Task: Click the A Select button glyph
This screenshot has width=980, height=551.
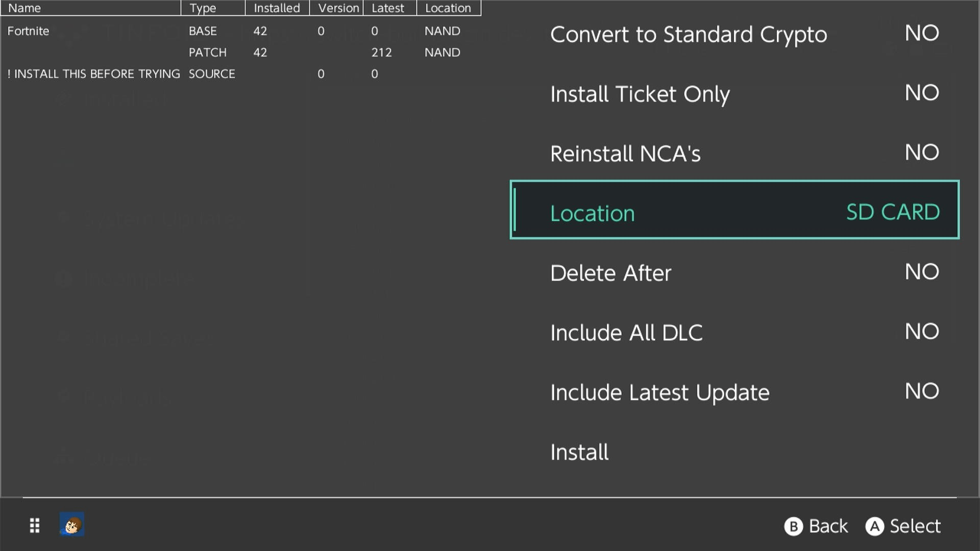Action: (875, 526)
